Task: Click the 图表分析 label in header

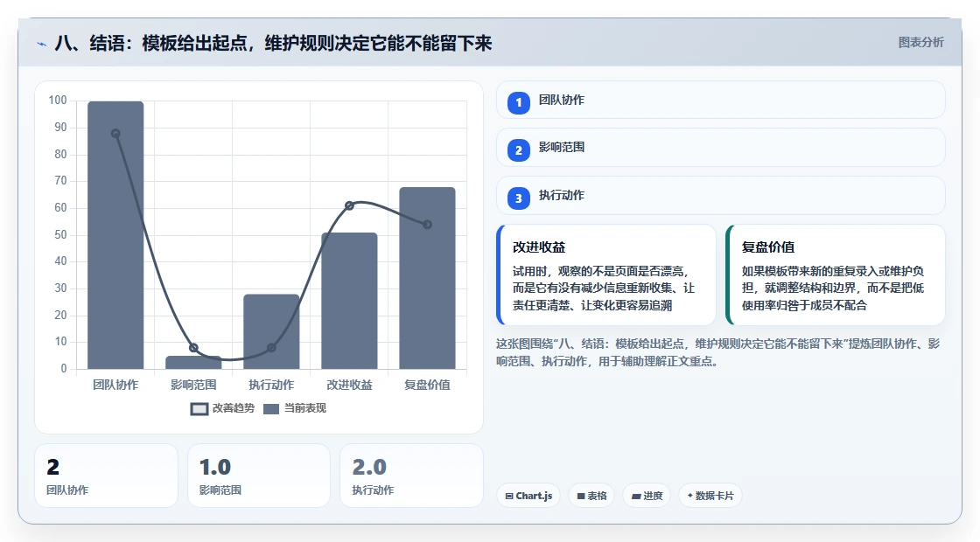Action: [x=920, y=43]
